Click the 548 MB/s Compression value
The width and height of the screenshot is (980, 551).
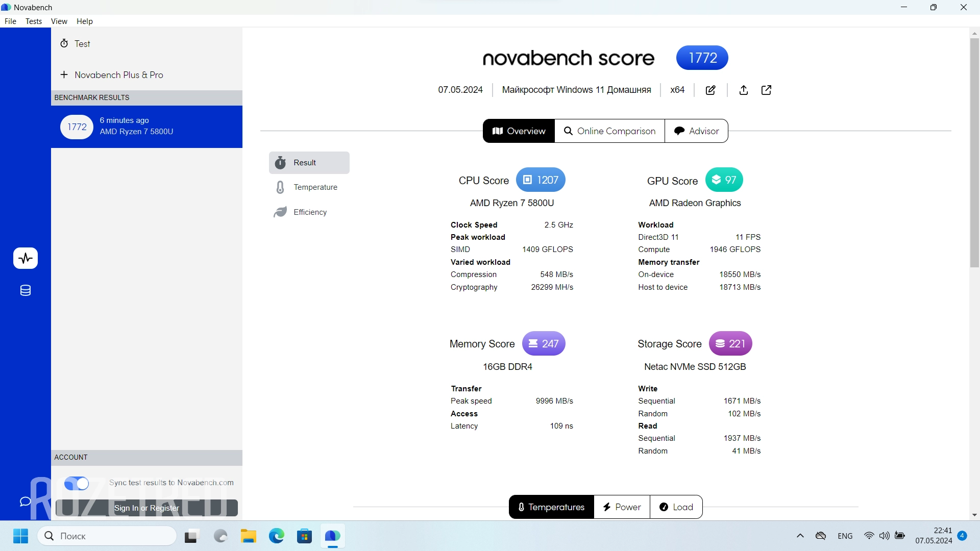[x=556, y=274]
